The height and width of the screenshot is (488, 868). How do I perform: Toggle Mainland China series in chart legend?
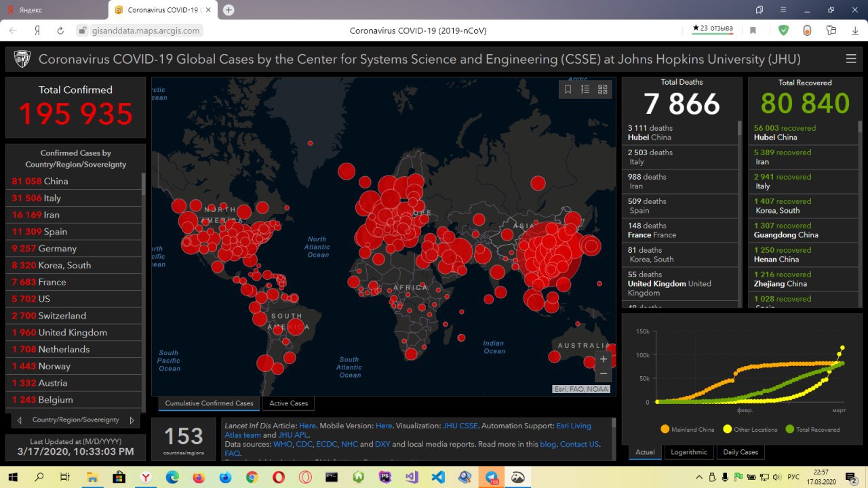(x=687, y=430)
